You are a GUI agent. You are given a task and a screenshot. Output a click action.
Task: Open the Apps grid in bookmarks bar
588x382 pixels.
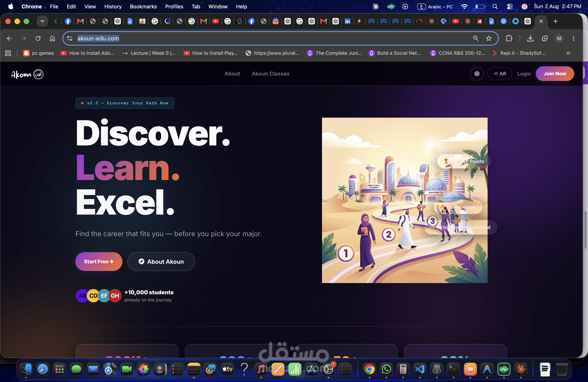[x=8, y=53]
